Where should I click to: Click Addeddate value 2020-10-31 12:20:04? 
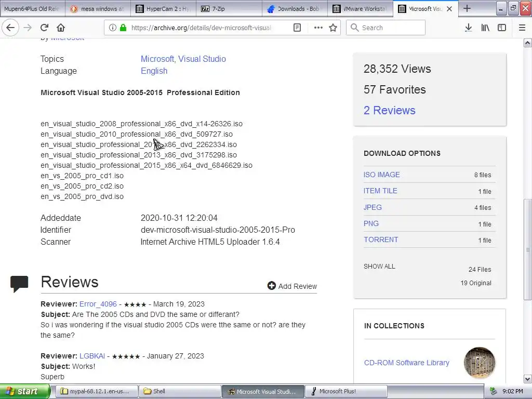click(x=179, y=218)
